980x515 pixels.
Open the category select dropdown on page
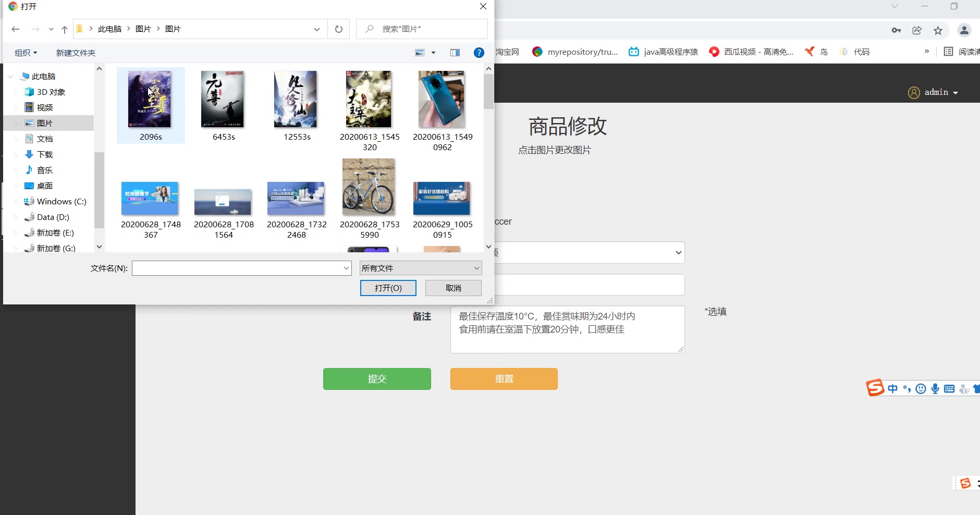pos(589,253)
